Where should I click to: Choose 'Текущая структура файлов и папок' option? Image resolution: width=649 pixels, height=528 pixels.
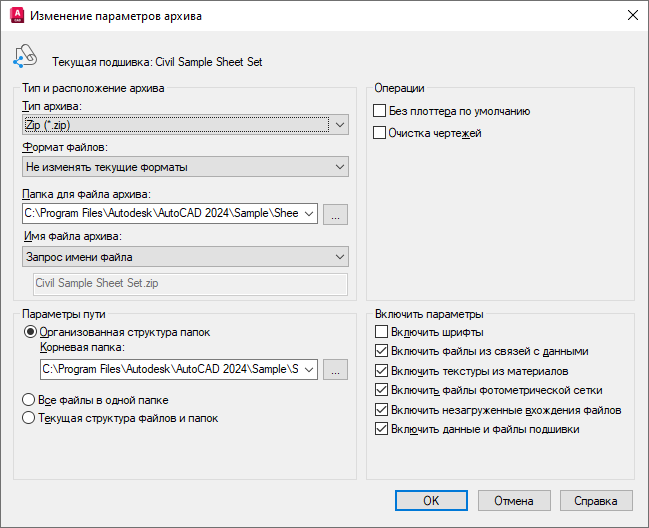pos(30,419)
